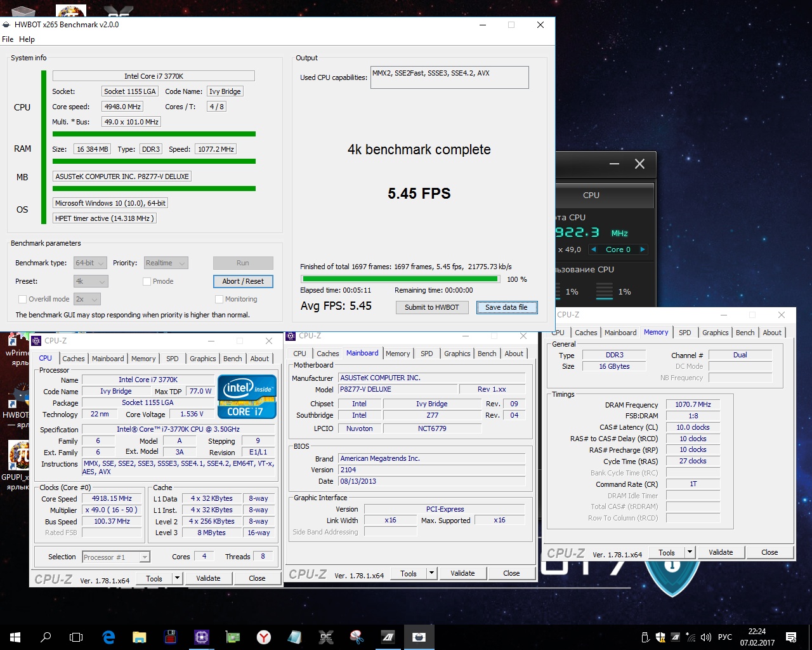Click the Tools button in CPU-Z Memory window

[x=667, y=552]
